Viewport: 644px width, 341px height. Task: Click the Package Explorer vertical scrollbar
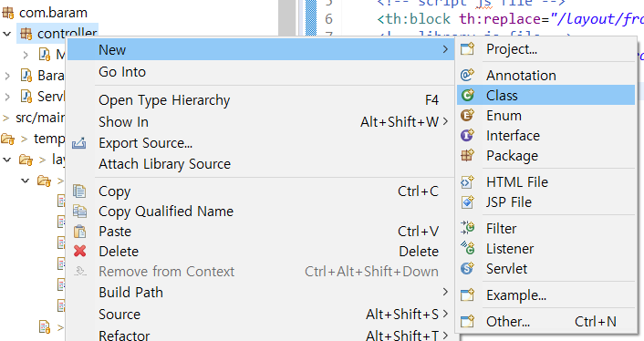[286, 17]
